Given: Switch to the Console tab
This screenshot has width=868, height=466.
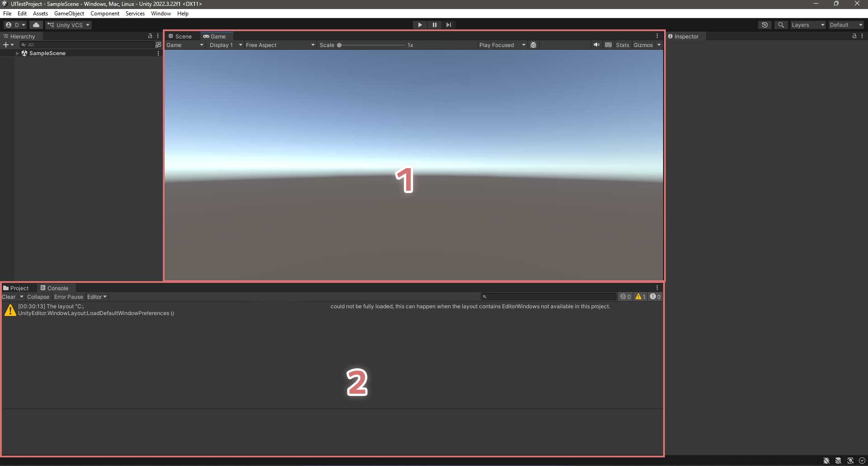Looking at the screenshot, I should pos(55,288).
